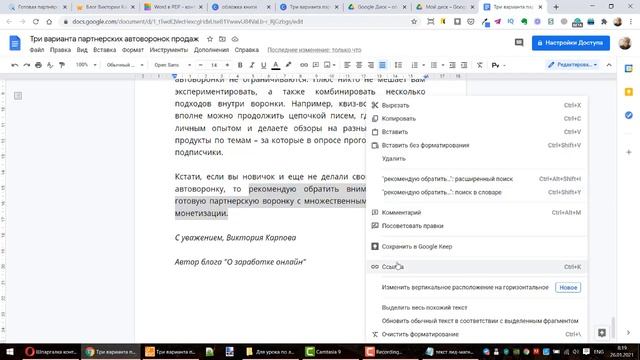Viewport: 640px width, 360px height.
Task: Choose Сохранить в Google Keep
Action: click(477, 247)
